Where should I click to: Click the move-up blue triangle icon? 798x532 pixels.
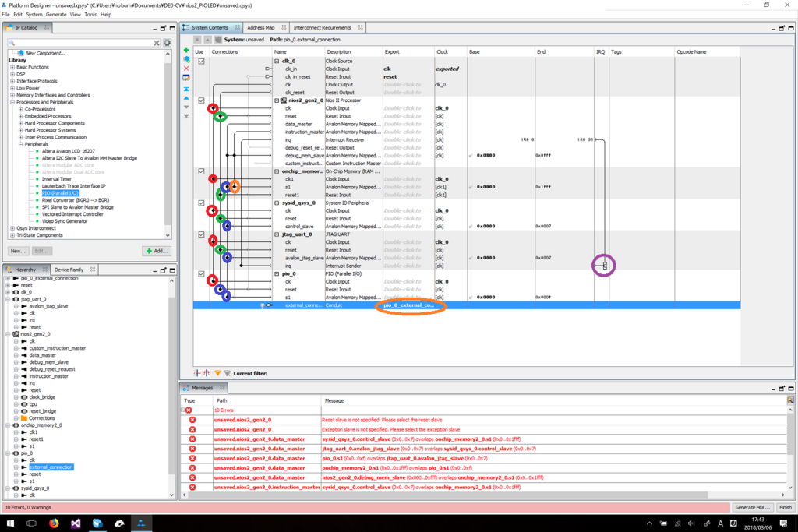click(x=186, y=97)
